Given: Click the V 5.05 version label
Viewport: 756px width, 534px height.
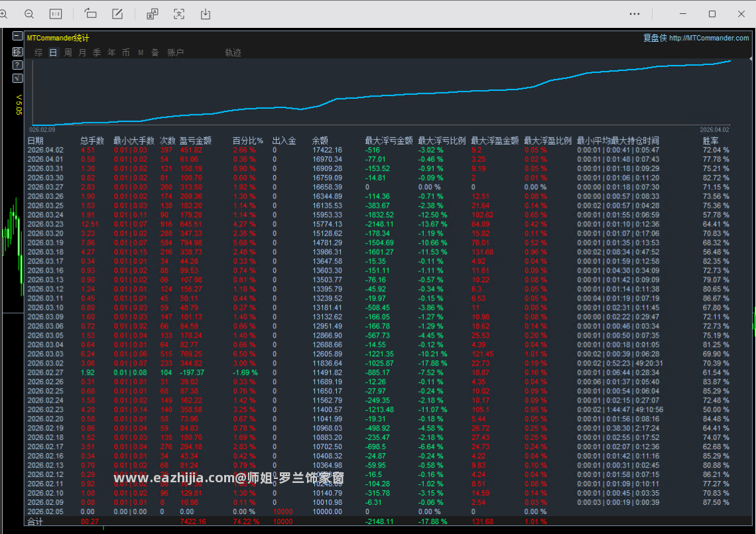Looking at the screenshot, I should (x=19, y=105).
